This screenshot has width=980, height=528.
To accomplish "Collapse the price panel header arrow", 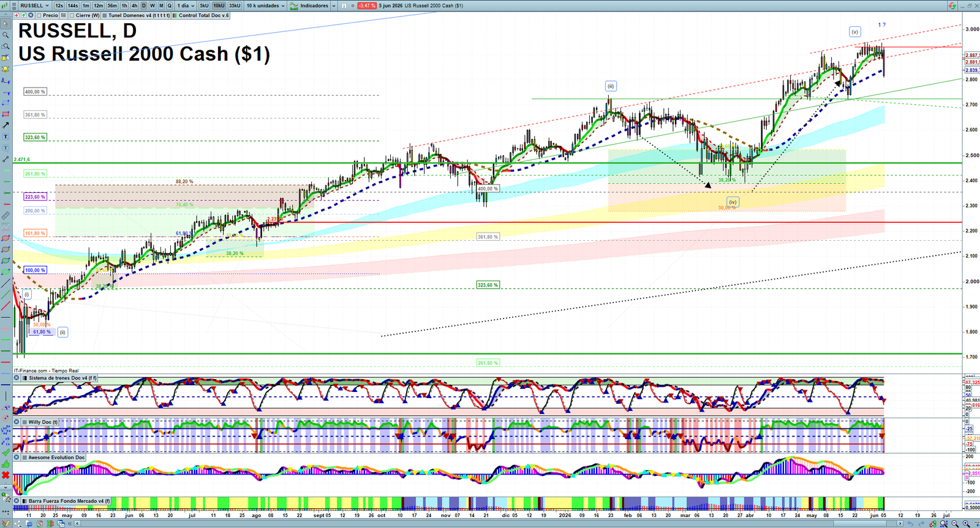I will [6, 15].
